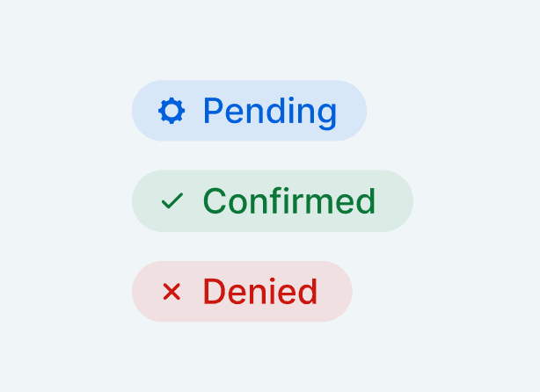Click the green "Confirmed" text label

coord(289,201)
